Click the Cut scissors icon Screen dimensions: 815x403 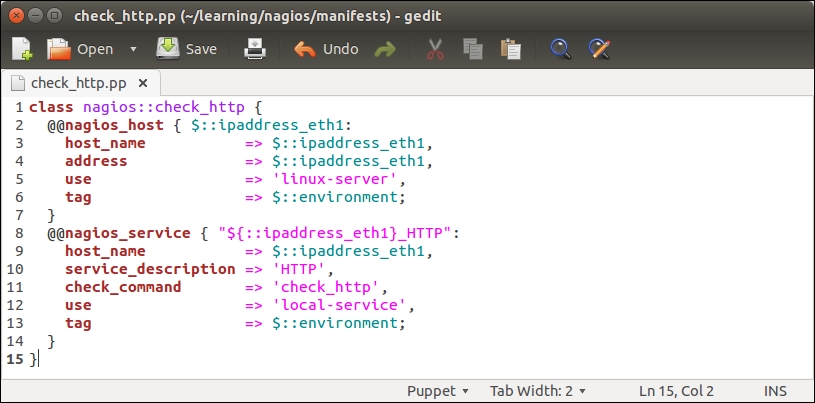point(435,49)
